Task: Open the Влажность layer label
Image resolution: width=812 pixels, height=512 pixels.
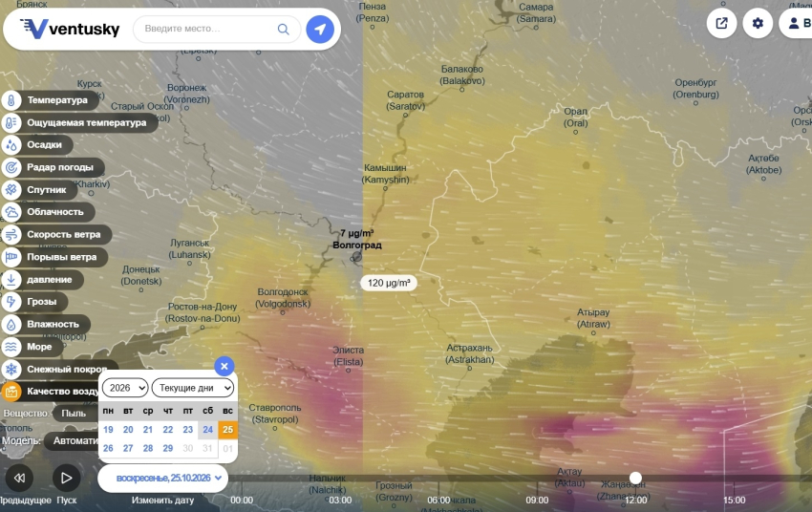Action: pyautogui.click(x=53, y=325)
